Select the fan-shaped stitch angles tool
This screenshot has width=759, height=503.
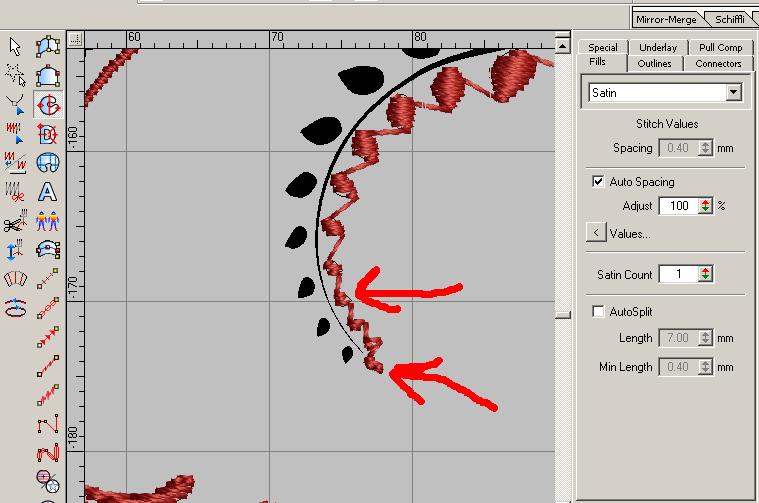click(15, 279)
